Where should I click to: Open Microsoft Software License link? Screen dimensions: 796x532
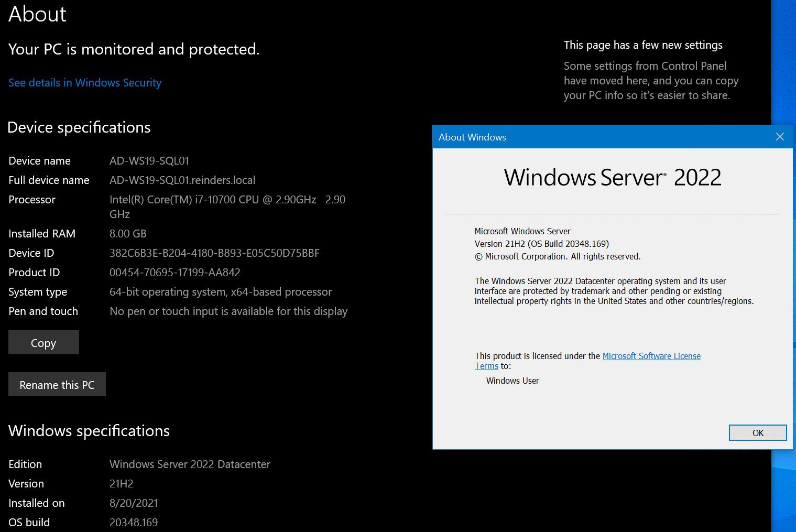[651, 356]
